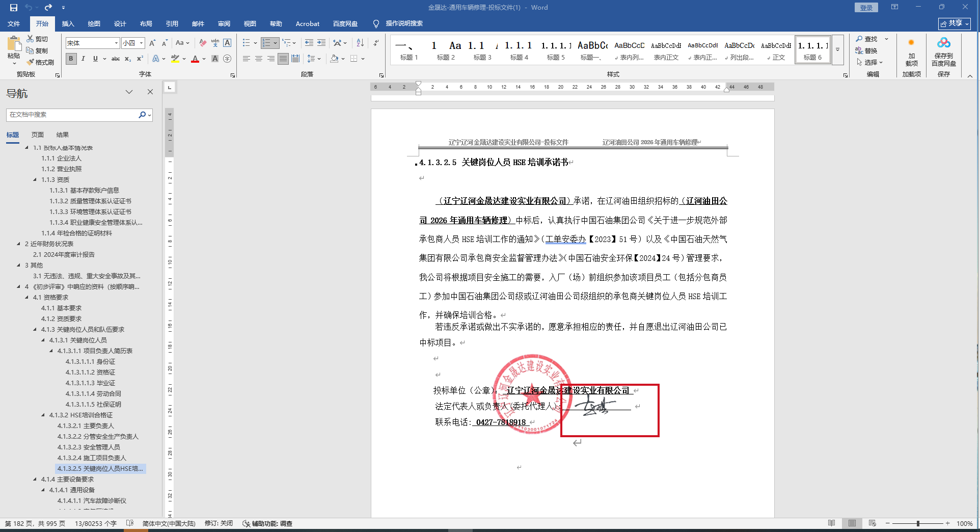
Task: Open the Change Case Aa dropdown
Action: (182, 43)
